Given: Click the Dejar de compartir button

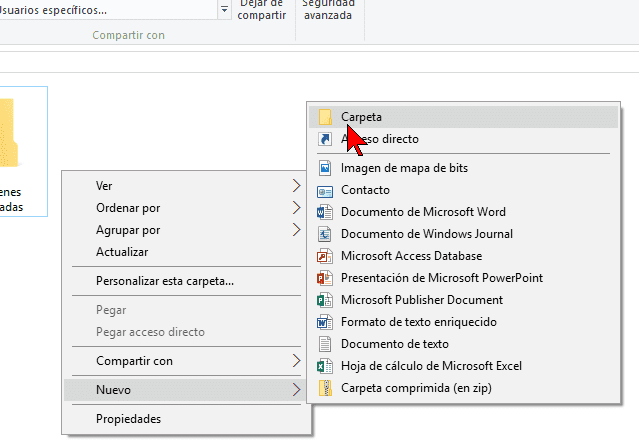Looking at the screenshot, I should [264, 10].
